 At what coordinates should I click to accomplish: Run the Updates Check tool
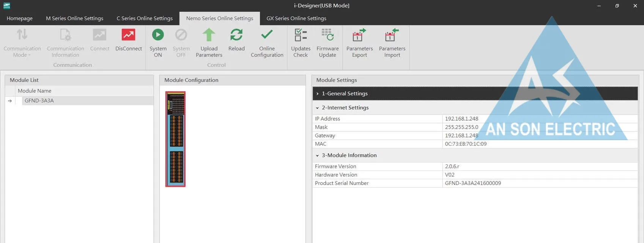(x=301, y=35)
